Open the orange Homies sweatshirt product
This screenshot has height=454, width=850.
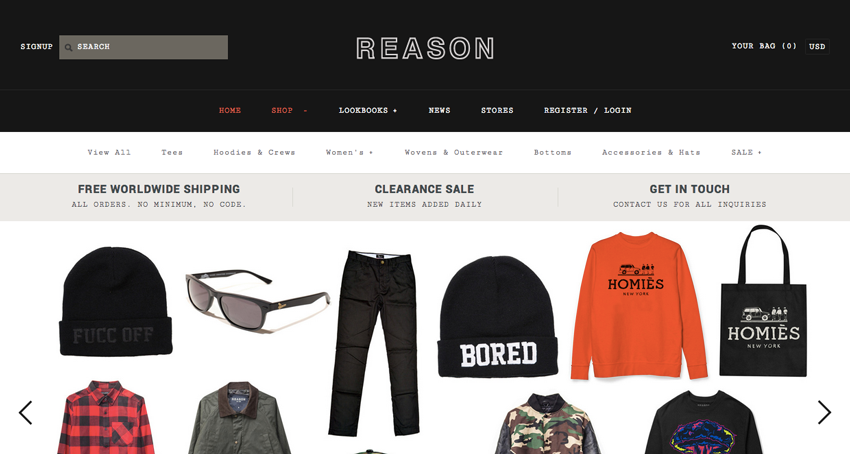639,305
